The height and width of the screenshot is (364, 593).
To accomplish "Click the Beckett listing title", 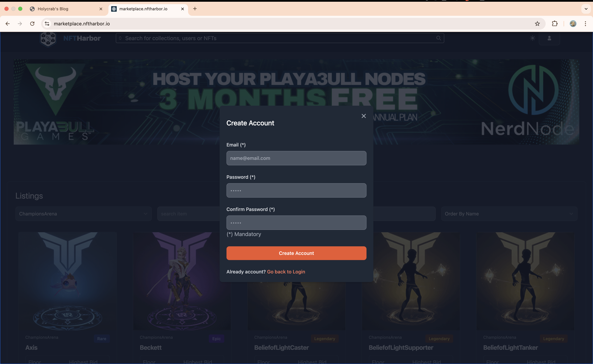I will [151, 348].
